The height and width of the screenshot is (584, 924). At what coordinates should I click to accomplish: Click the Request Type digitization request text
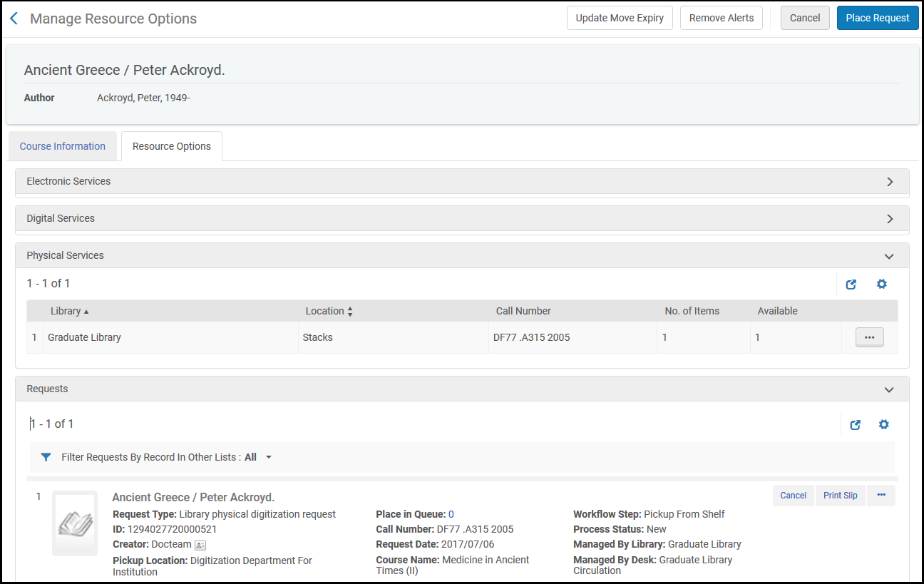tap(257, 514)
